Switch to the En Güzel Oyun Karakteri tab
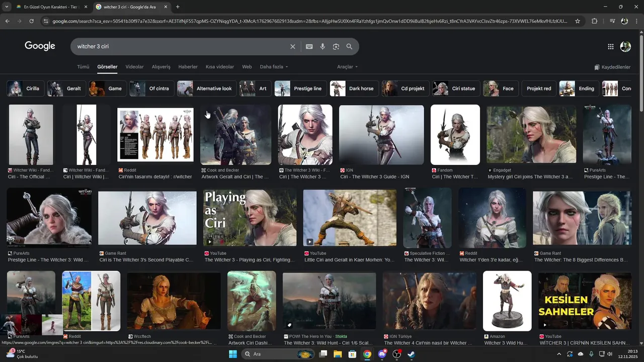The image size is (644, 362). 50,7
